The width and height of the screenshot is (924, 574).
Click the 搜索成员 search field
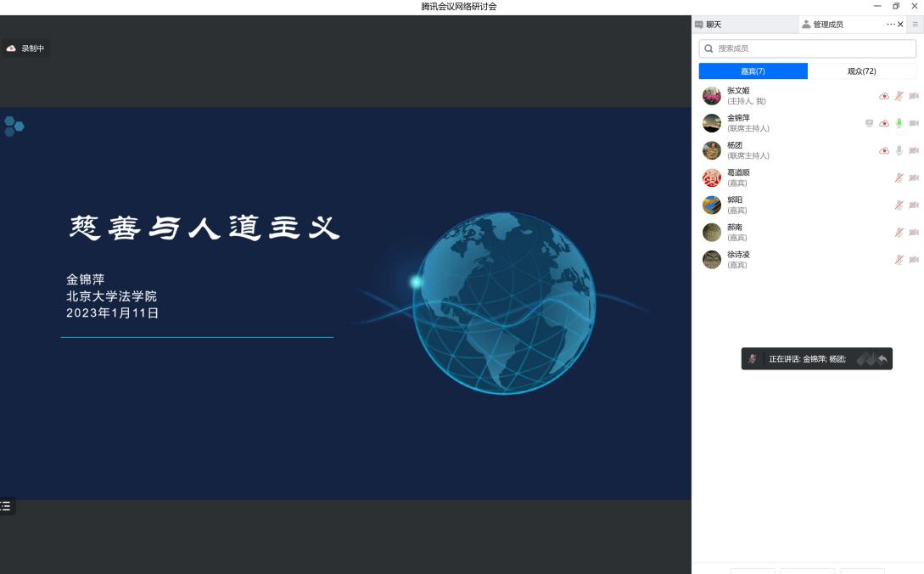point(807,48)
